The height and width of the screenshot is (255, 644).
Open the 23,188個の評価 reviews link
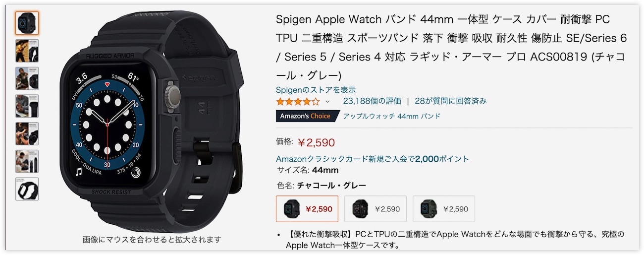pos(372,101)
